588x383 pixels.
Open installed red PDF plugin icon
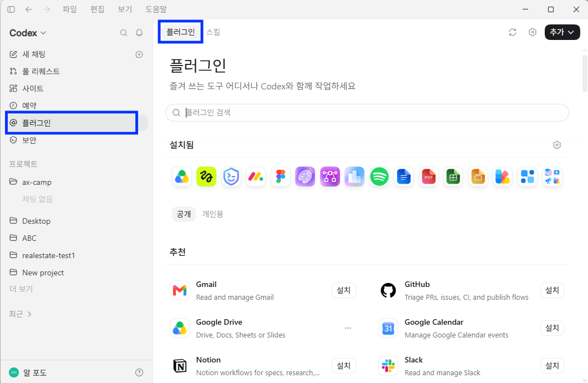[x=429, y=177]
